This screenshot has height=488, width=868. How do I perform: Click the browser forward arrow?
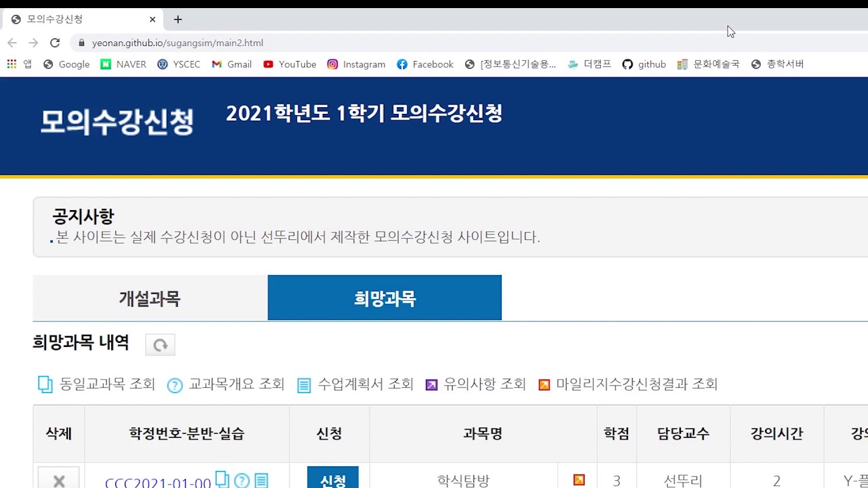pyautogui.click(x=33, y=43)
